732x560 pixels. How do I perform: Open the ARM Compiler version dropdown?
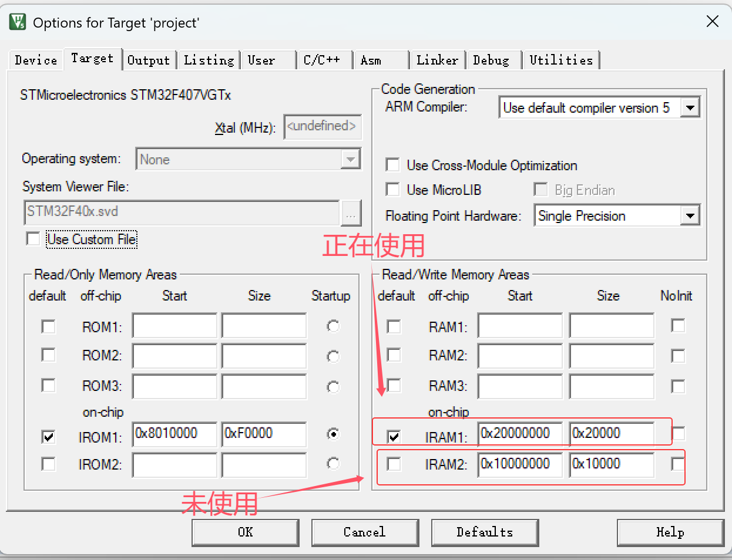point(690,107)
